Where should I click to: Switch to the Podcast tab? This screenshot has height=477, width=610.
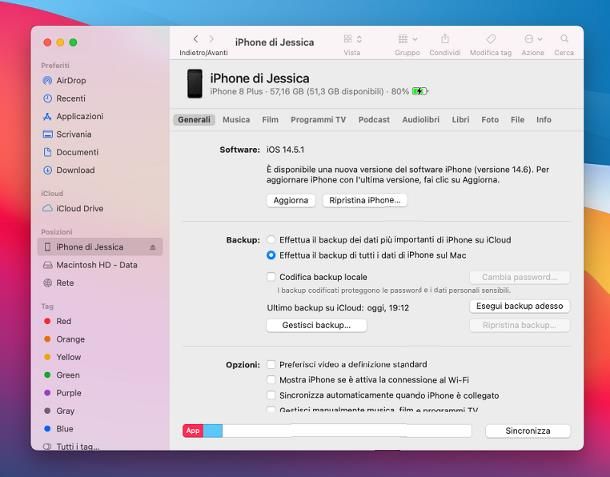click(x=374, y=120)
